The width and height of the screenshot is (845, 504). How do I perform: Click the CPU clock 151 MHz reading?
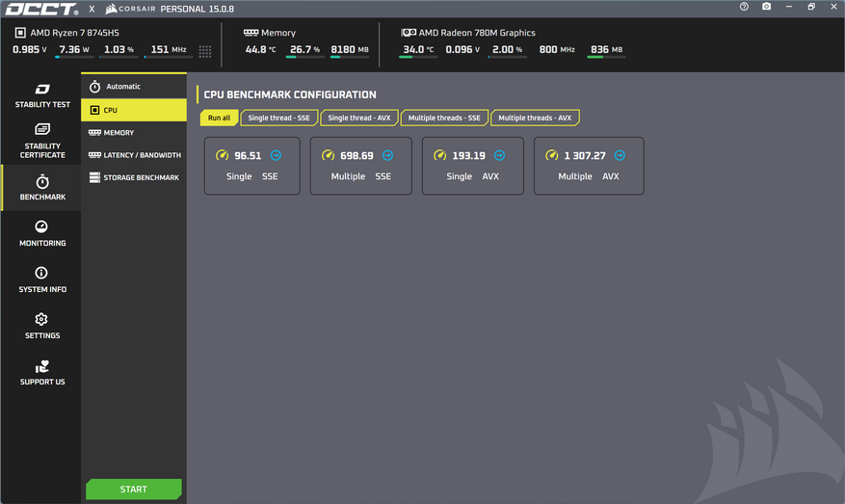point(169,49)
